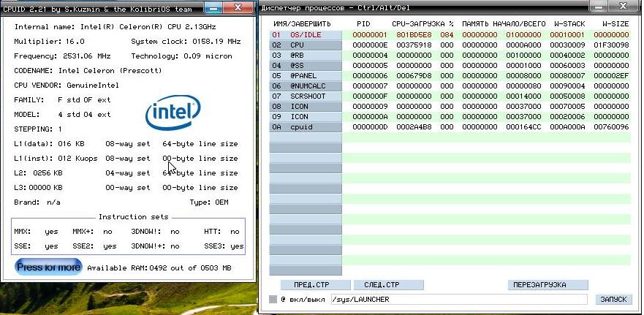The image size is (644, 315).
Task: Click the ПЕРЕЗАГРУЗКА reboot button
Action: point(548,285)
